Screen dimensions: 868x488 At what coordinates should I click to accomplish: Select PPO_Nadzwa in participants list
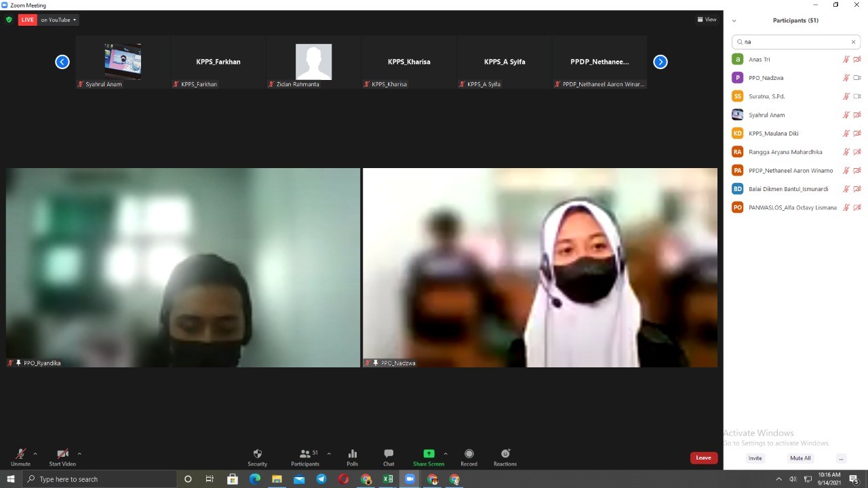pyautogui.click(x=766, y=78)
